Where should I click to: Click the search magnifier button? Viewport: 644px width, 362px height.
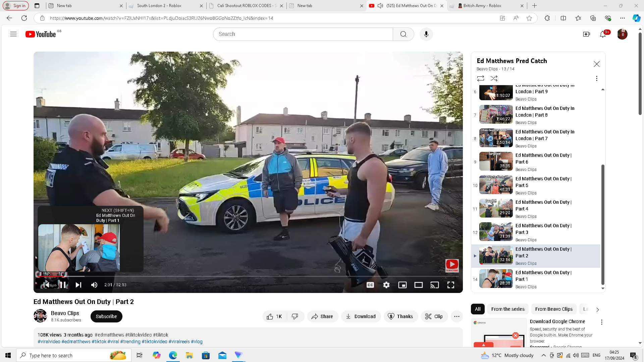[x=403, y=34]
